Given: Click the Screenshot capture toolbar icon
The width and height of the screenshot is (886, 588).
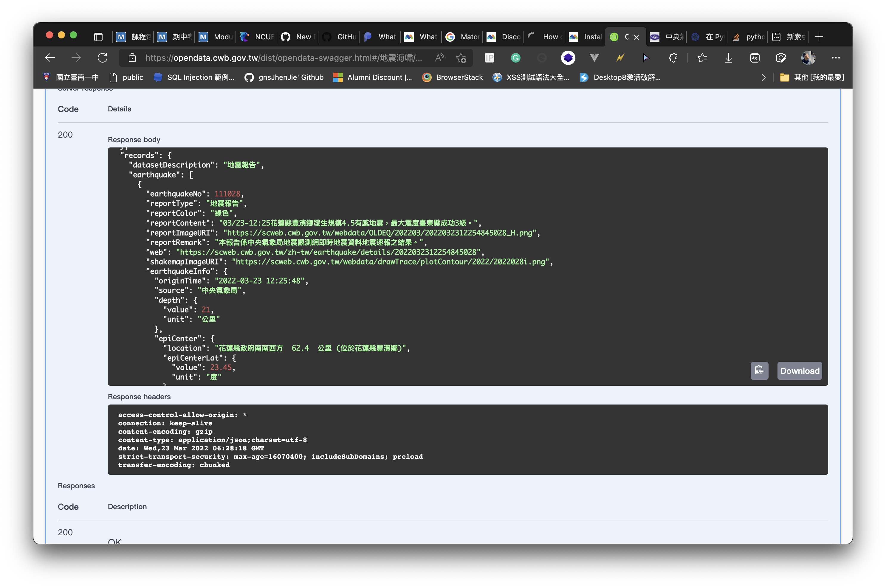Looking at the screenshot, I should coord(781,58).
